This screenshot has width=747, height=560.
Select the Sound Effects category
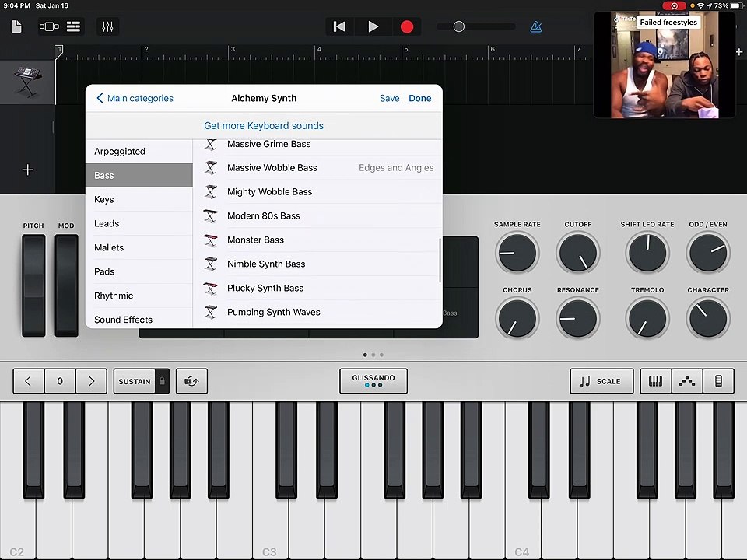[139, 319]
